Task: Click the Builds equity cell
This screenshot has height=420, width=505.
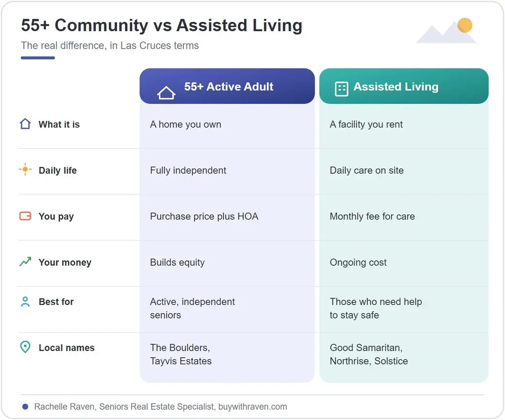Action: [x=227, y=263]
